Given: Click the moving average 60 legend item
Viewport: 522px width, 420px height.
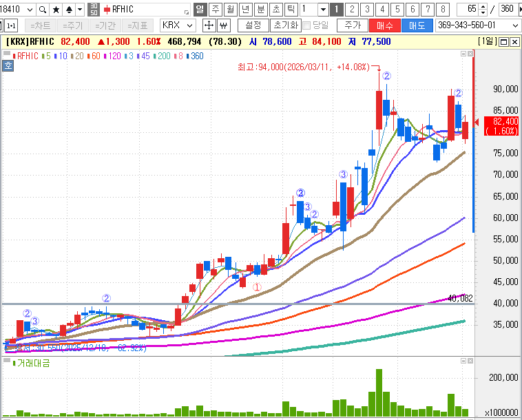Looking at the screenshot, I should click(94, 56).
